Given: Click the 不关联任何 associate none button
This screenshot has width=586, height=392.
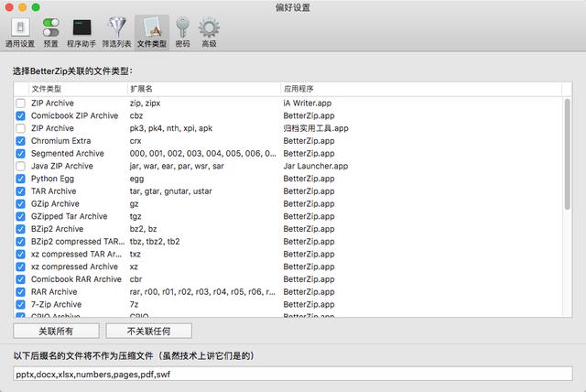Looking at the screenshot, I should (148, 331).
